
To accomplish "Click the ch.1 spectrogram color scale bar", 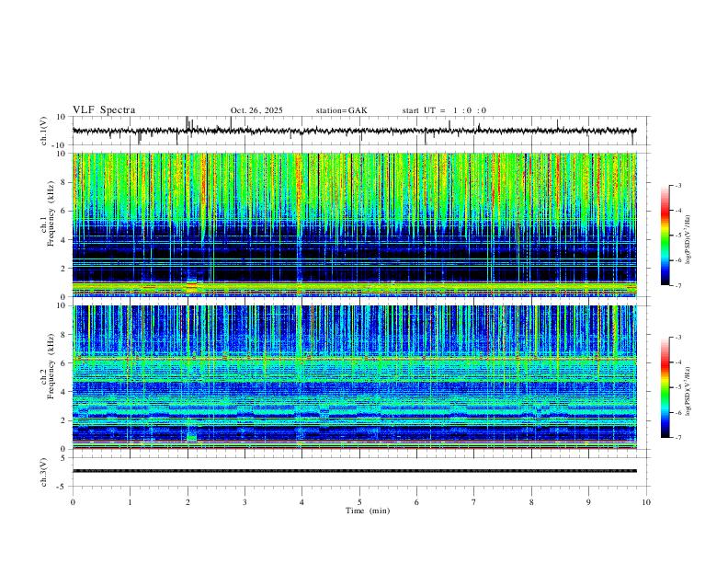I will (665, 236).
